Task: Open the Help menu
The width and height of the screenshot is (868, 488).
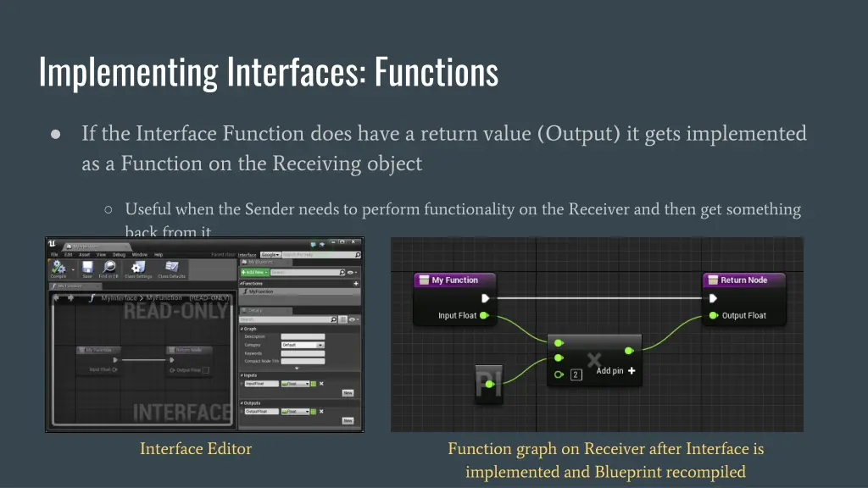Action: click(x=159, y=254)
